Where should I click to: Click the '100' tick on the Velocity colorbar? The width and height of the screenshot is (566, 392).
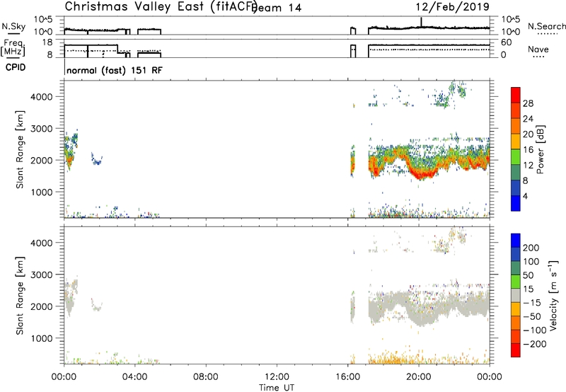(531, 261)
